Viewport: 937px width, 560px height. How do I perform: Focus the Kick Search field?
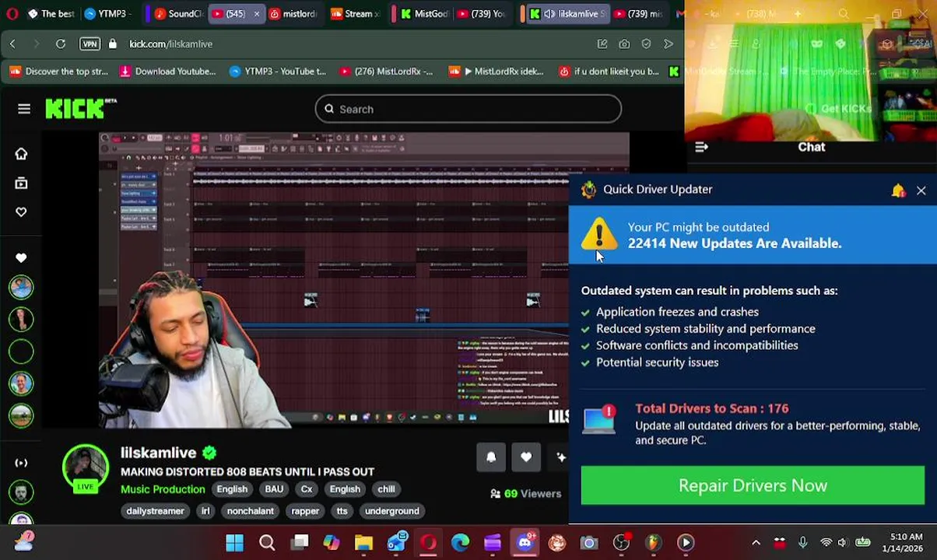coord(468,109)
